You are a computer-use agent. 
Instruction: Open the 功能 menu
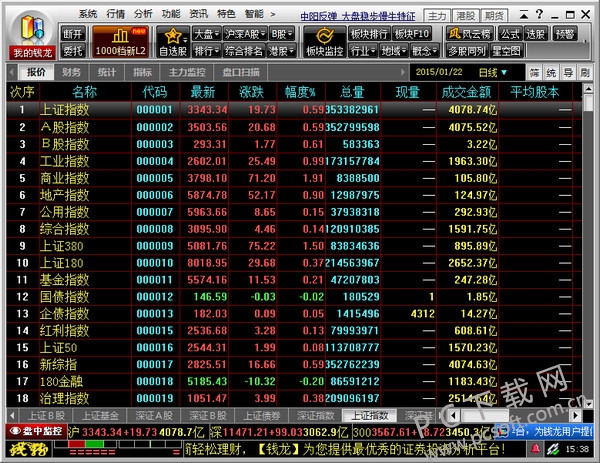tap(171, 15)
